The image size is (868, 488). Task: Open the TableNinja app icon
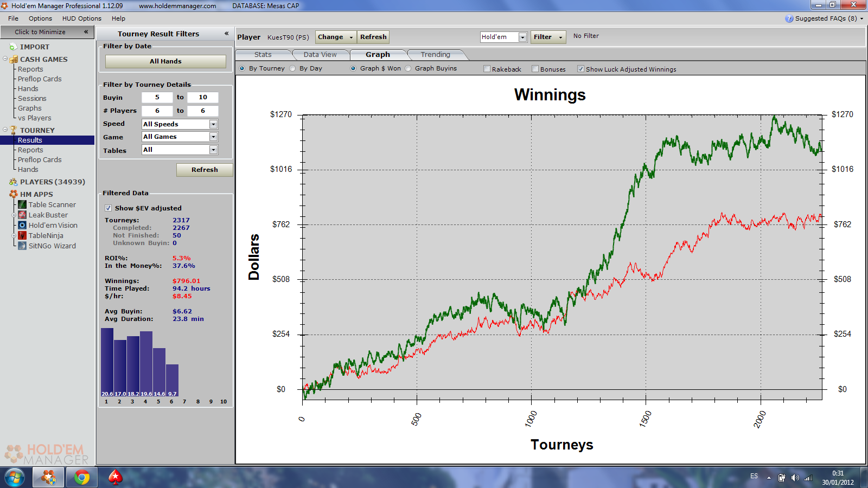coord(22,235)
